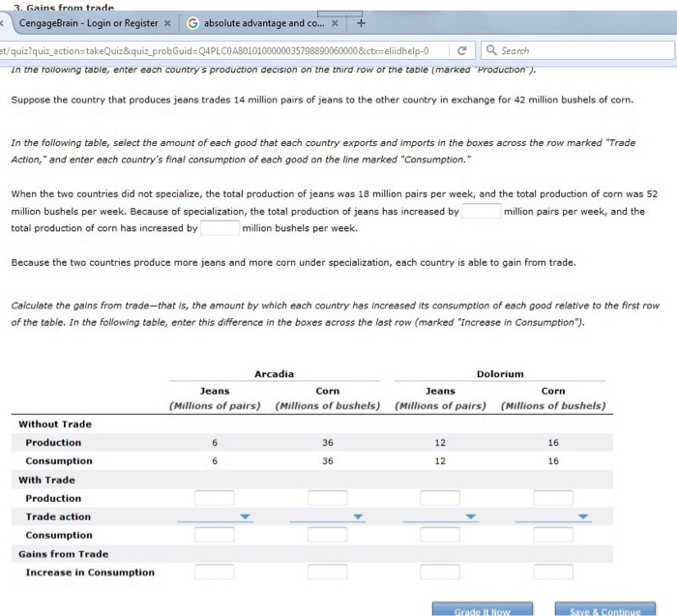Click the magnifier icon in the Search box
The image size is (677, 616).
click(491, 50)
